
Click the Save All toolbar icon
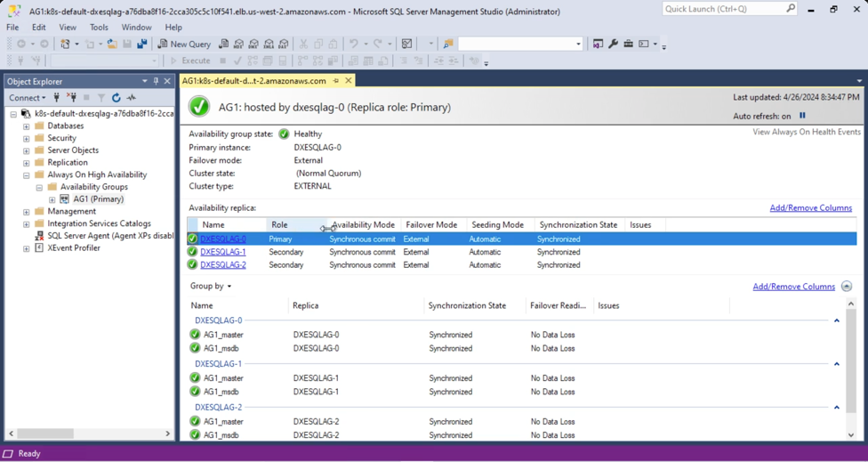click(x=142, y=44)
